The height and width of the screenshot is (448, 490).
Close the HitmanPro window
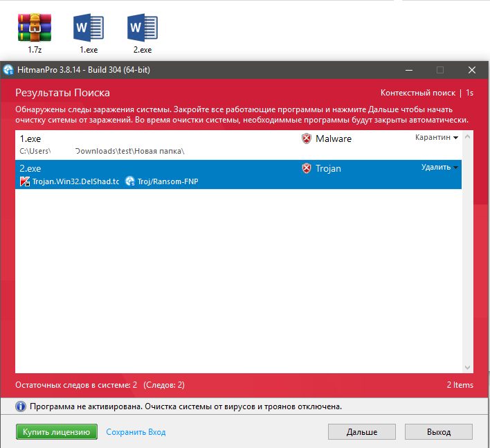pyautogui.click(x=472, y=70)
